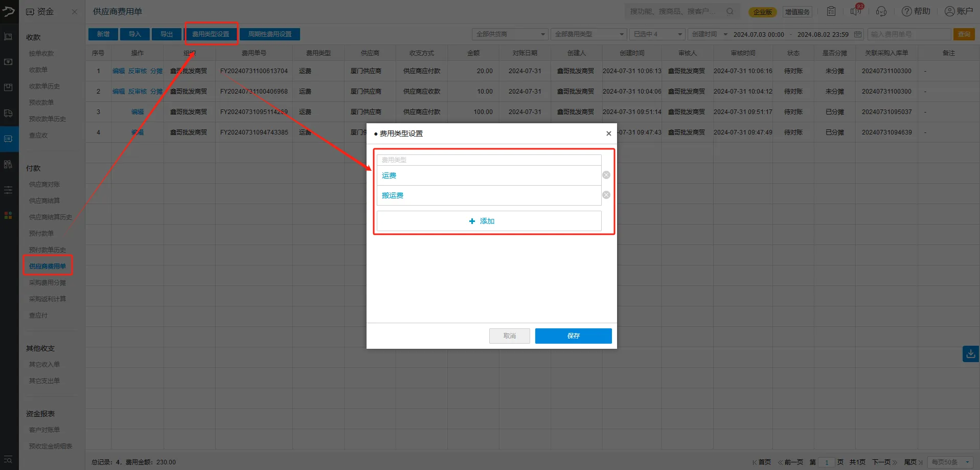Click the calendar icon beside date range
Screen dimensions: 980x470
(x=858, y=34)
